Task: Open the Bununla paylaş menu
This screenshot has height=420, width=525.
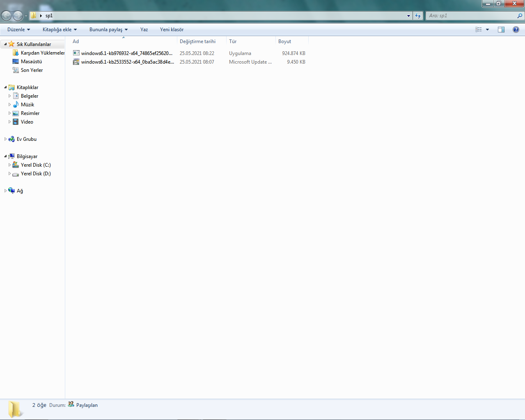Action: pyautogui.click(x=108, y=30)
